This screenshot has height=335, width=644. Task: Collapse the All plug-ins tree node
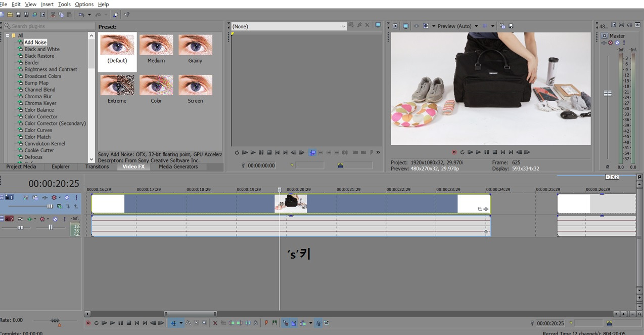(8, 35)
